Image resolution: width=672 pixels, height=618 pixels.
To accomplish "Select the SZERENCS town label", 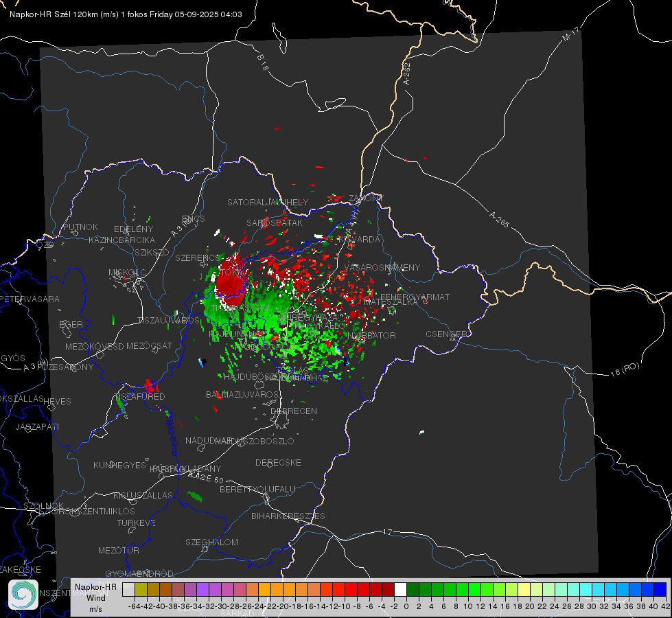I will pyautogui.click(x=198, y=258).
